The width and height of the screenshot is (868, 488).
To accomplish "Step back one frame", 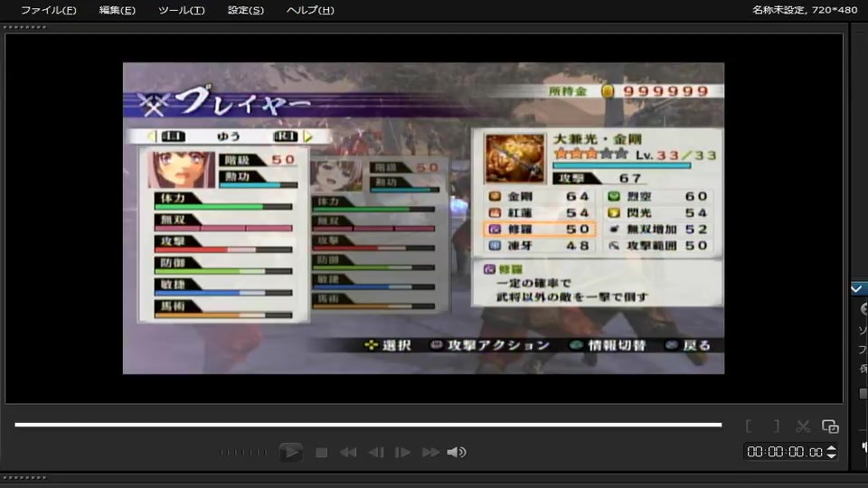I will coord(376,453).
